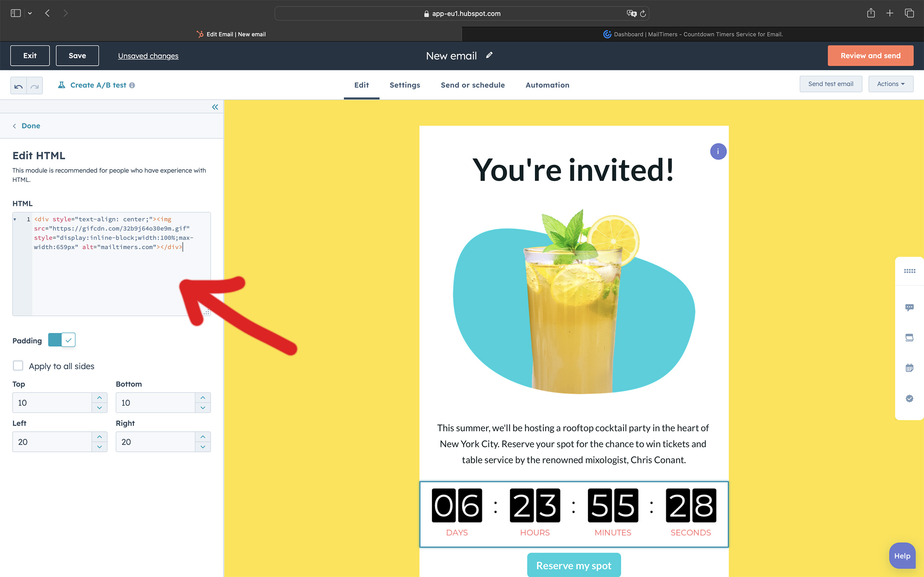The width and height of the screenshot is (924, 577).
Task: Click the undo arrow icon
Action: pyautogui.click(x=18, y=86)
